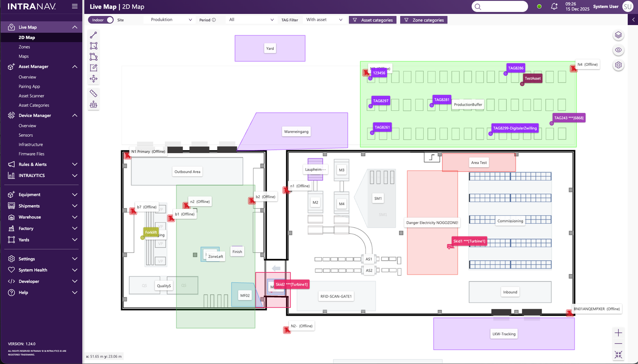The height and width of the screenshot is (364, 638).
Task: Activate the edit zone pencil tool
Action: [x=93, y=68]
